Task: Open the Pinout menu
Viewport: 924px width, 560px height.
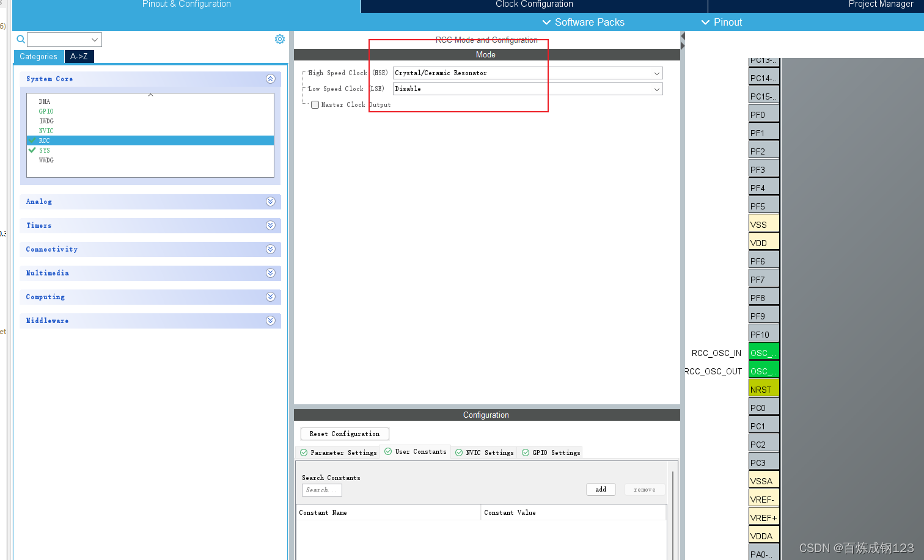Action: point(722,22)
